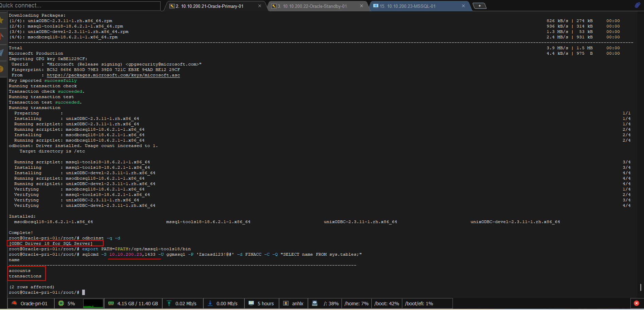The image size is (644, 310).
Task: Open the packages.microsoft.com keys link
Action: coord(113,75)
